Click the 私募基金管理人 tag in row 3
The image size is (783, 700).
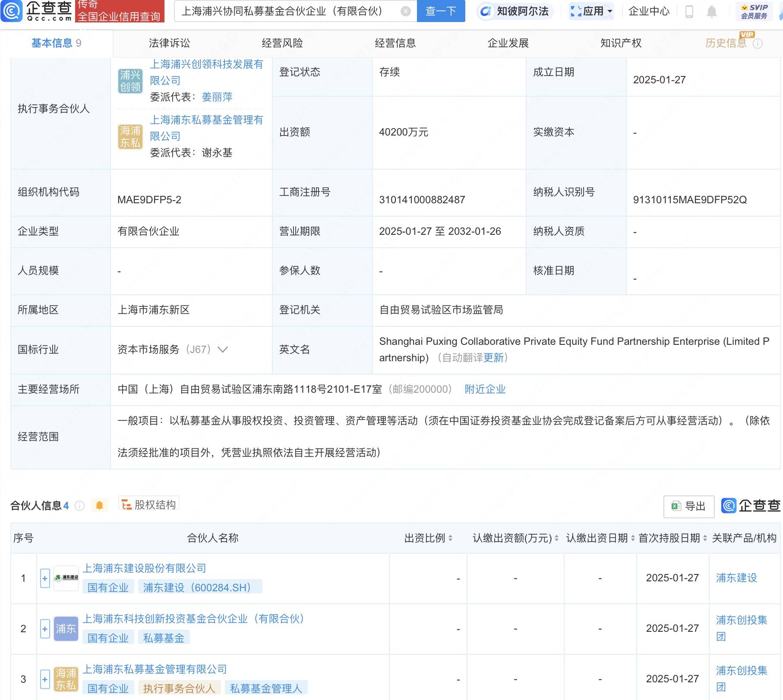click(266, 688)
